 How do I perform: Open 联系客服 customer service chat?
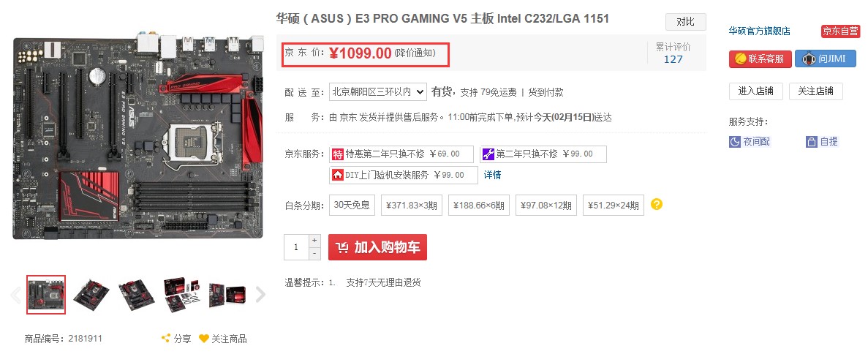coord(760,59)
